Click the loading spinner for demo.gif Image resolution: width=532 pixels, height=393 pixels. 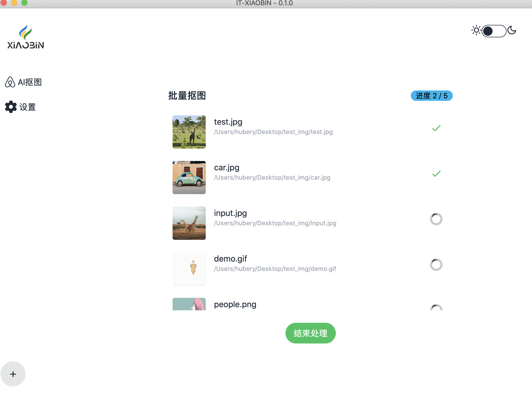coord(436,265)
